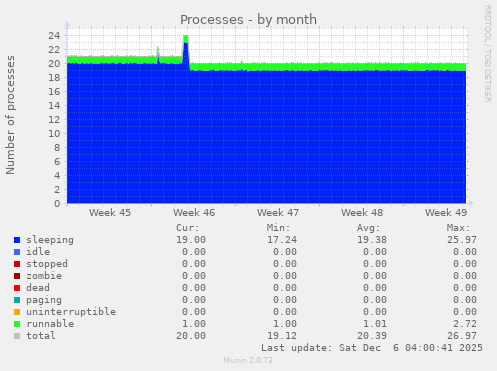The image size is (497, 371).
Task: Click runnable maximum value 2.72
Action: point(465,324)
